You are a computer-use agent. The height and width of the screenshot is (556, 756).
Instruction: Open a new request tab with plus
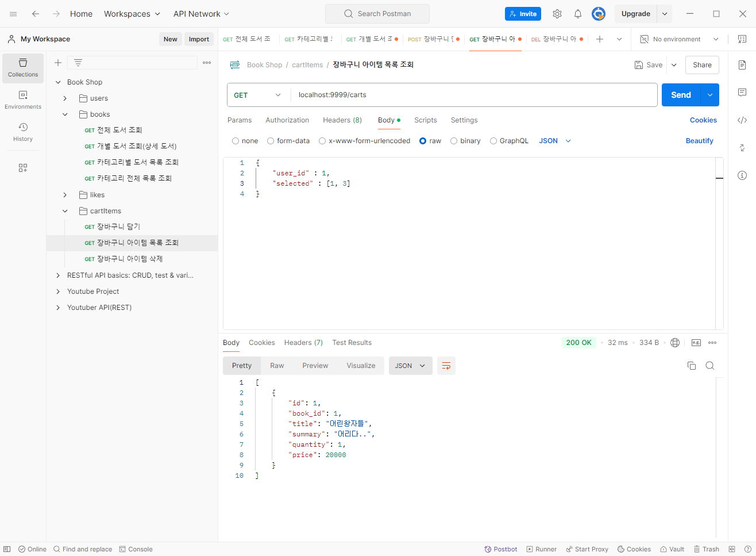[x=600, y=39]
